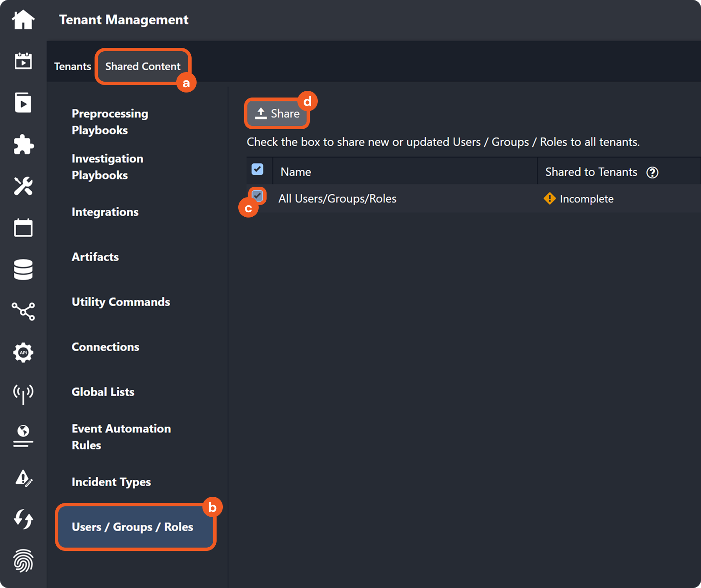The height and width of the screenshot is (588, 701).
Task: Click the Home icon in sidebar
Action: [x=23, y=20]
